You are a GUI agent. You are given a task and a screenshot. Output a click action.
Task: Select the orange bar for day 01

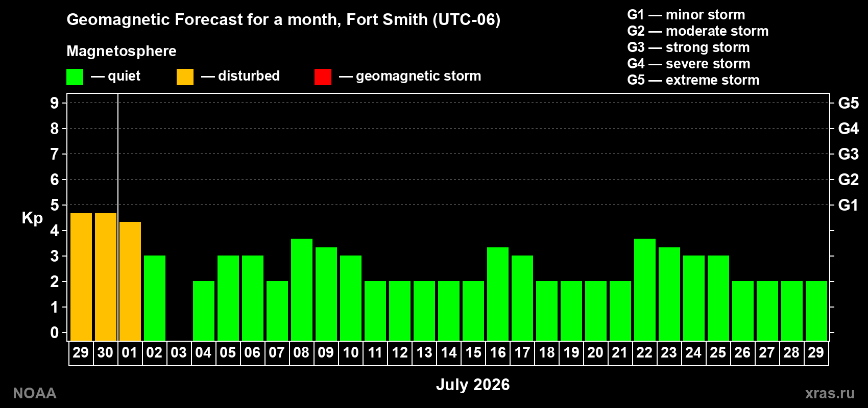[x=130, y=281]
